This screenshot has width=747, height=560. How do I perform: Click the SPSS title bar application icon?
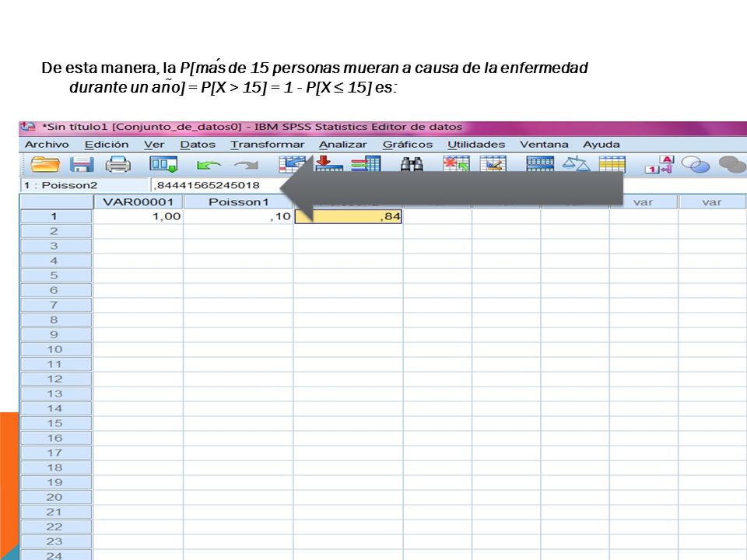click(28, 127)
